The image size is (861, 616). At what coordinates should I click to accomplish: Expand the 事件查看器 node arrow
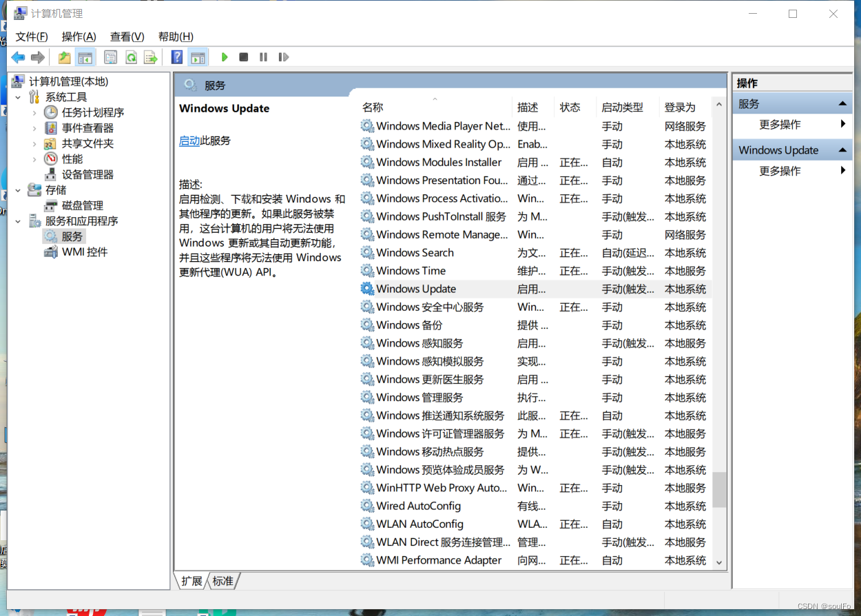pos(34,128)
